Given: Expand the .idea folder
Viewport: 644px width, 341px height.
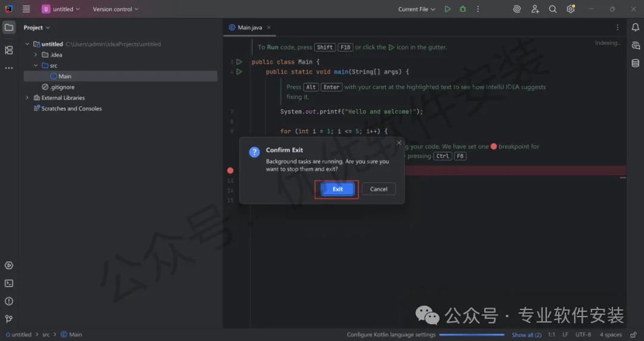Looking at the screenshot, I should click(35, 55).
